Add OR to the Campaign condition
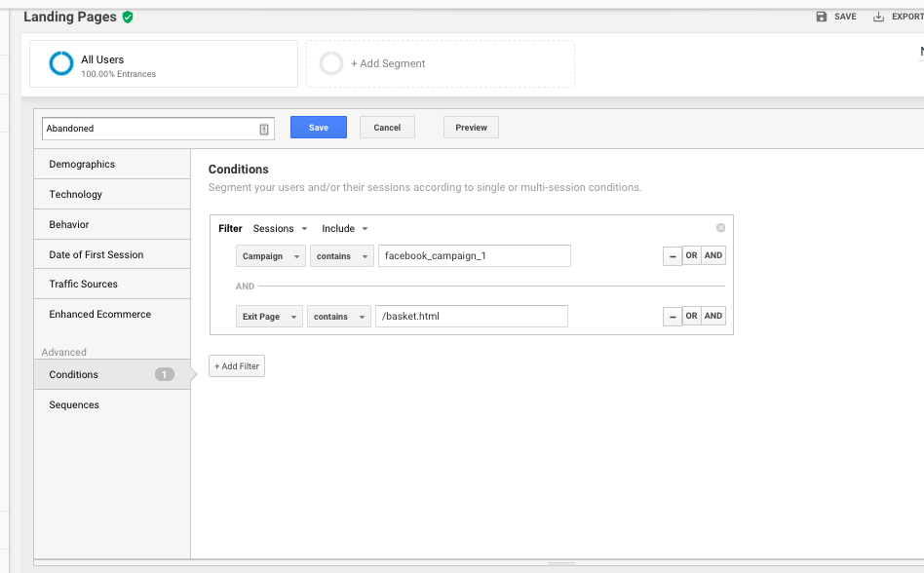This screenshot has width=924, height=573. pos(691,255)
